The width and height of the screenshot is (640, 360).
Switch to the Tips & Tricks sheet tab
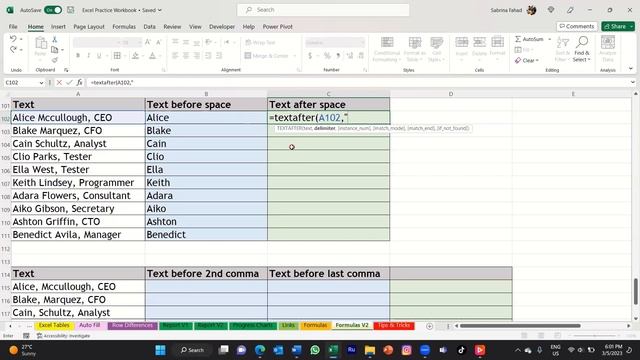click(x=394, y=325)
